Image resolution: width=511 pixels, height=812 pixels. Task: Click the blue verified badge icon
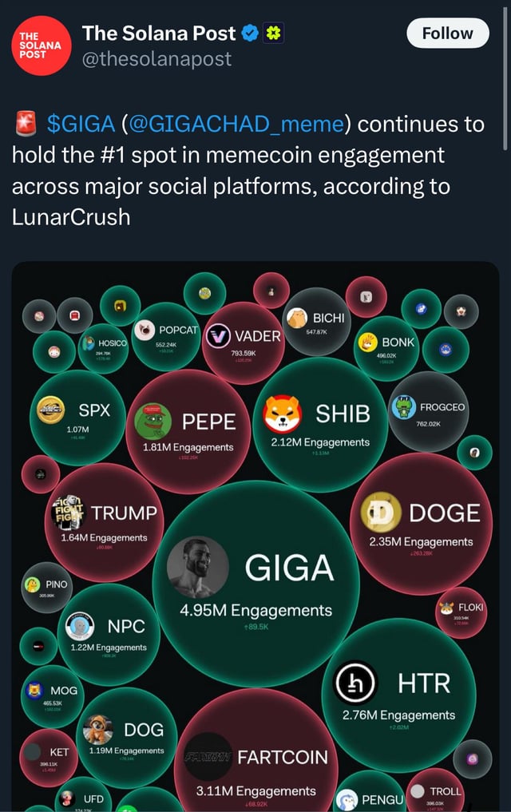click(x=249, y=34)
